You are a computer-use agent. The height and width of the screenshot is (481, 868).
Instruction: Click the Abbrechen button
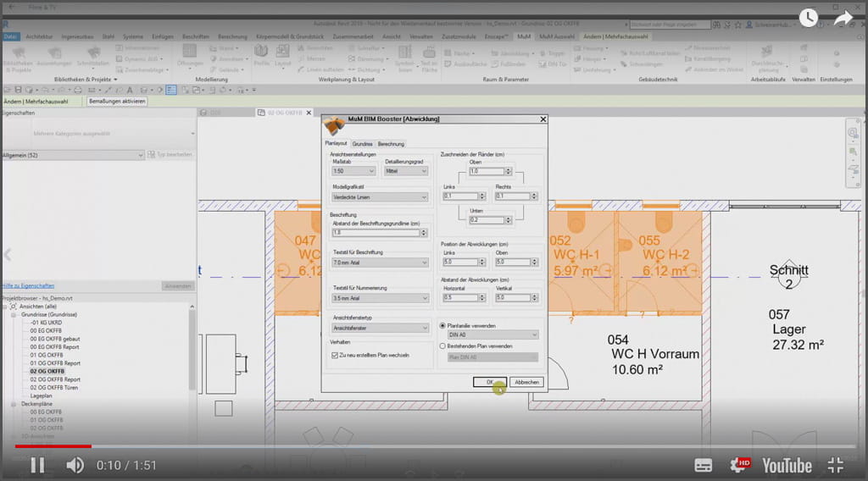[x=526, y=382]
